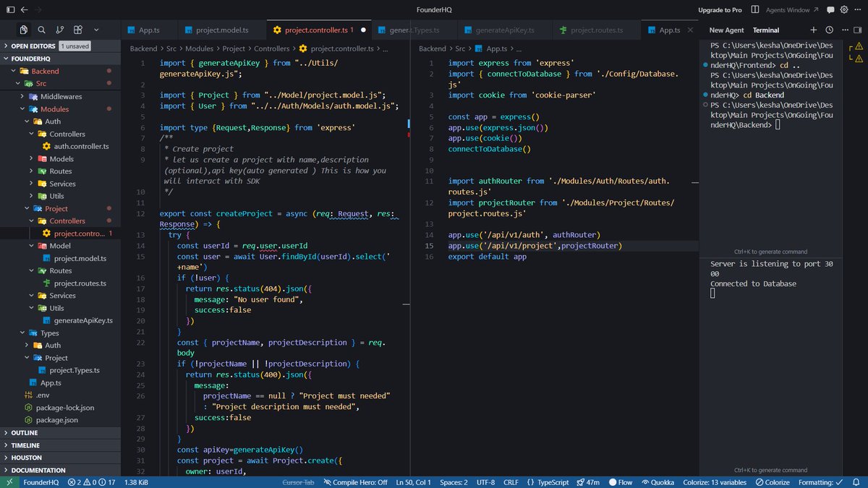This screenshot has height=488, width=868.
Task: Change end of line sequence CRLF
Action: coord(511,482)
